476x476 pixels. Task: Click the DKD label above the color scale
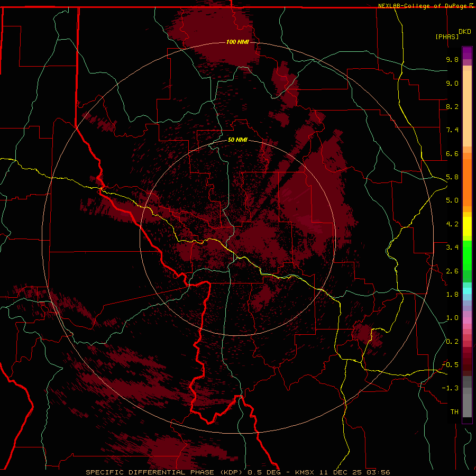click(x=465, y=32)
